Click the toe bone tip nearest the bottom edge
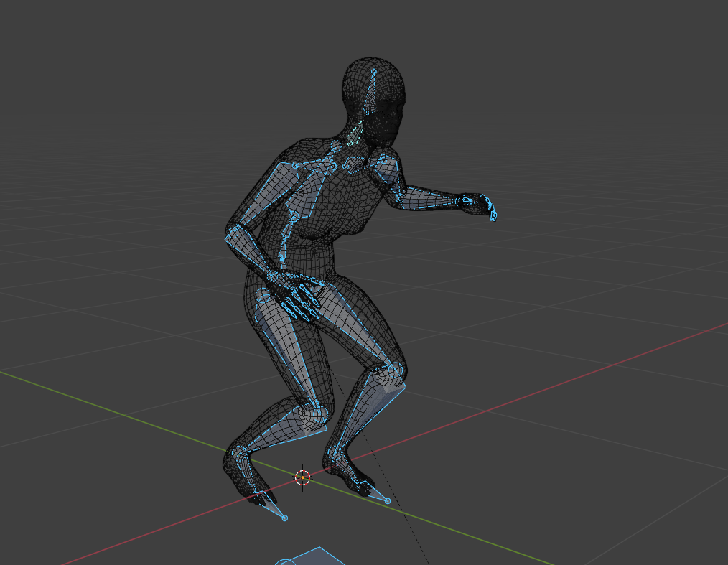This screenshot has height=565, width=728. [x=284, y=518]
